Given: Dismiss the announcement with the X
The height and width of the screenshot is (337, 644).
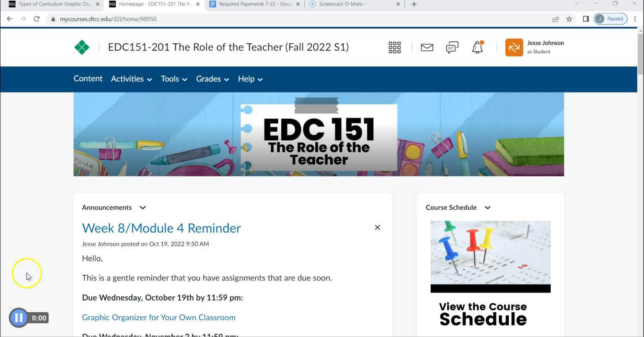Looking at the screenshot, I should [x=377, y=227].
